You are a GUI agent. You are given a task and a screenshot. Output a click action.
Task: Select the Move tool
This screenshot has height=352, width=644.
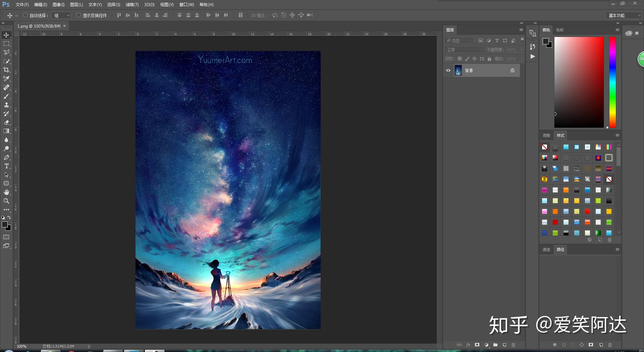tap(6, 35)
